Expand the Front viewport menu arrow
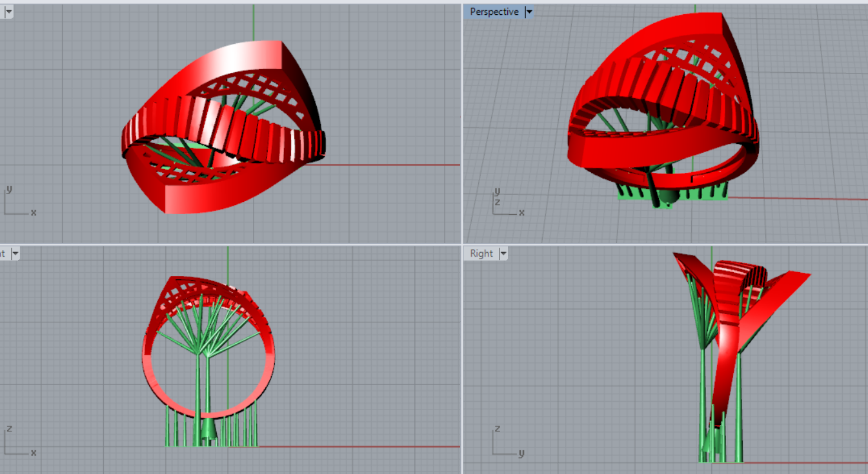 (15, 253)
